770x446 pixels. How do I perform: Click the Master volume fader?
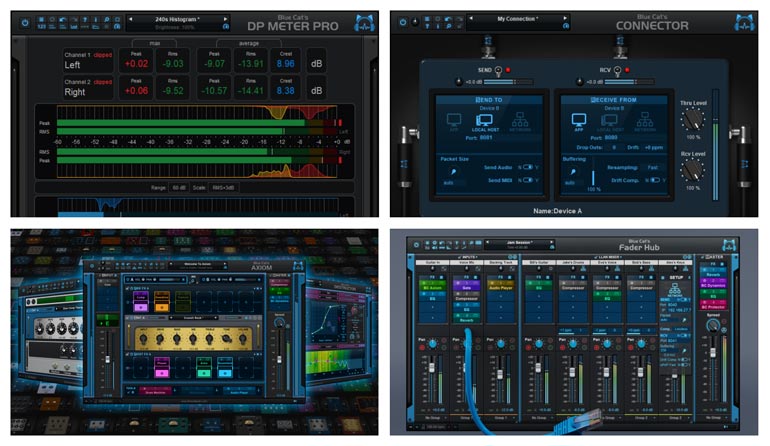coord(713,352)
